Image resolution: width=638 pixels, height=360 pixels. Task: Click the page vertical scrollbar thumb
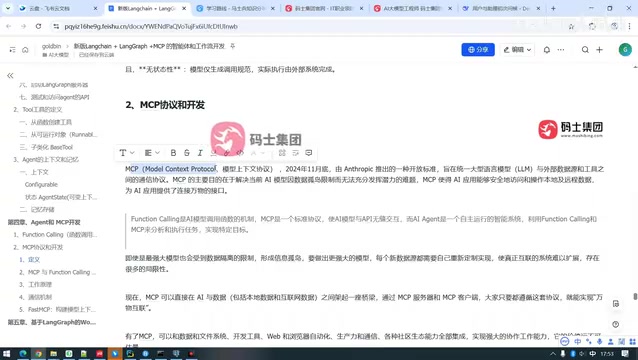635,296
